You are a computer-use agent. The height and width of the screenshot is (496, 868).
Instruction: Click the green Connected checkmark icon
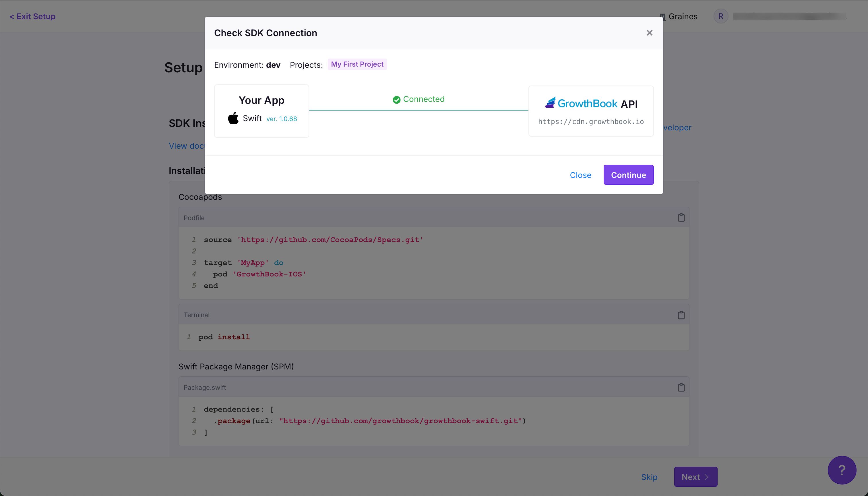pyautogui.click(x=396, y=100)
